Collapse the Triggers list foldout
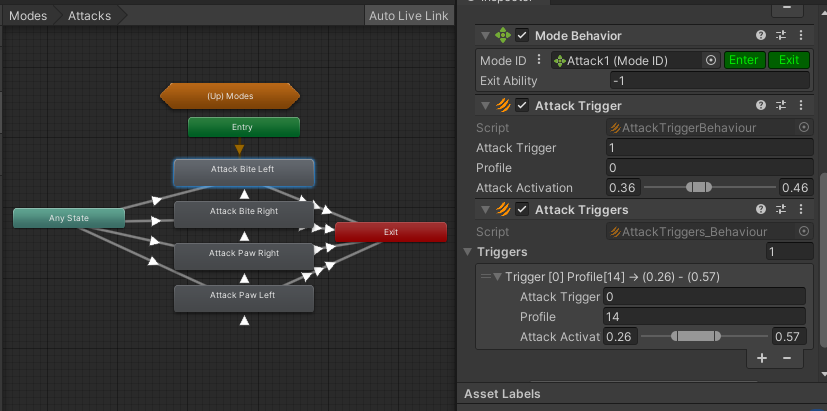 coord(468,252)
